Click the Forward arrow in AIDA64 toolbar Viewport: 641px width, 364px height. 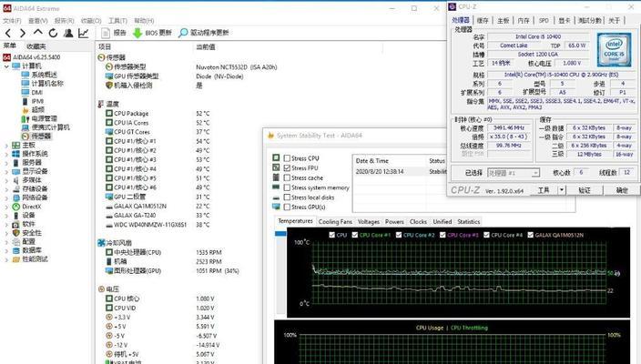(23, 33)
